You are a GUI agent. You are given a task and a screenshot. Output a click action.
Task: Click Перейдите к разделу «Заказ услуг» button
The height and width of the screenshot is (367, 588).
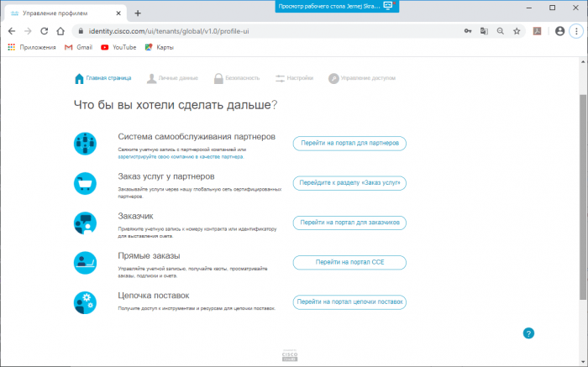pos(349,183)
